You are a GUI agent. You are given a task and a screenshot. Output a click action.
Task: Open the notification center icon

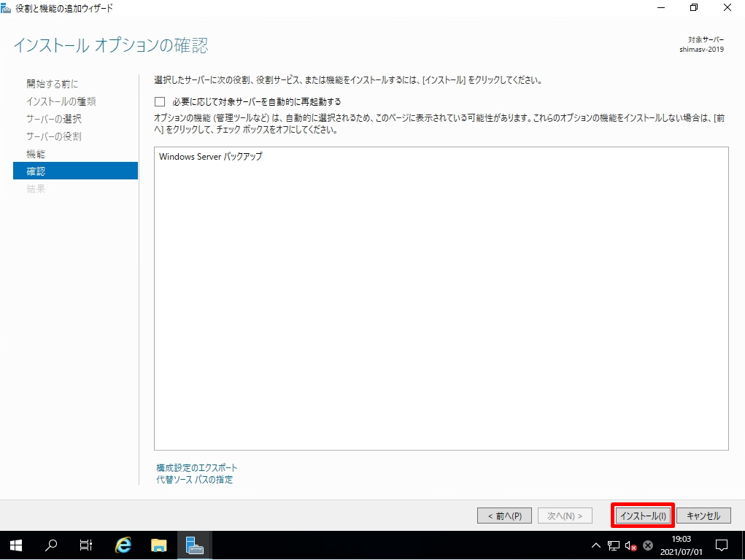click(x=722, y=545)
